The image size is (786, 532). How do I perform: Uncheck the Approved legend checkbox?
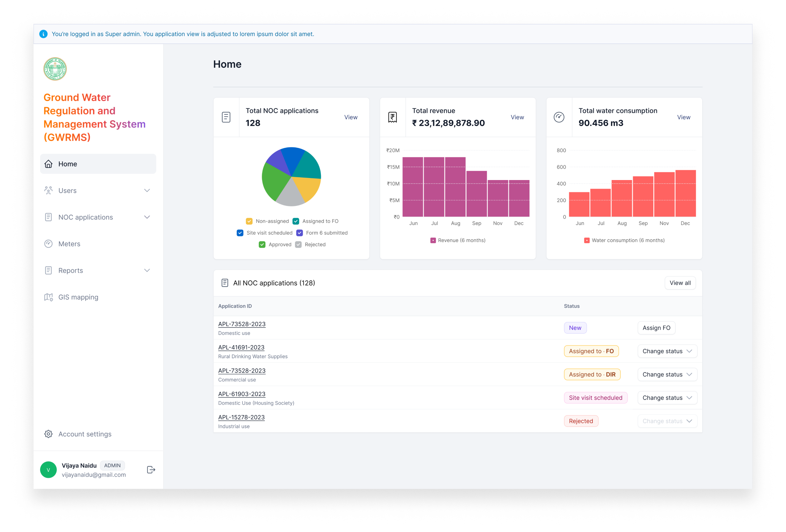(x=262, y=244)
